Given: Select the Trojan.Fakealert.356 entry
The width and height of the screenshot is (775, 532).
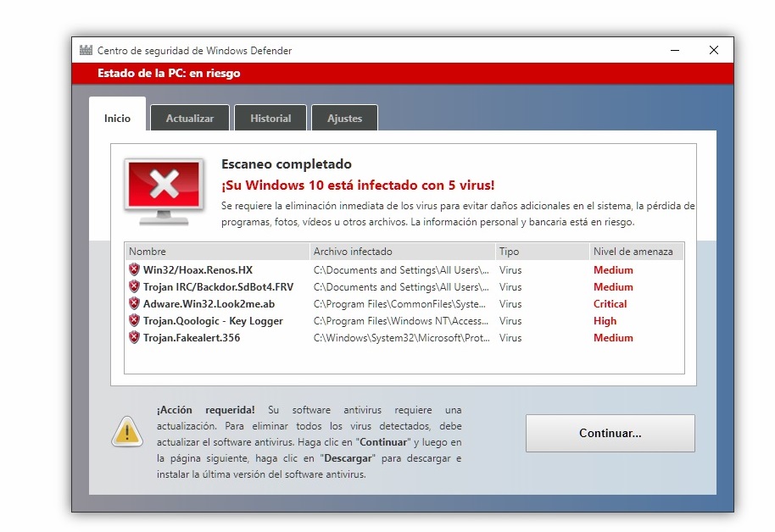Looking at the screenshot, I should coord(404,338).
